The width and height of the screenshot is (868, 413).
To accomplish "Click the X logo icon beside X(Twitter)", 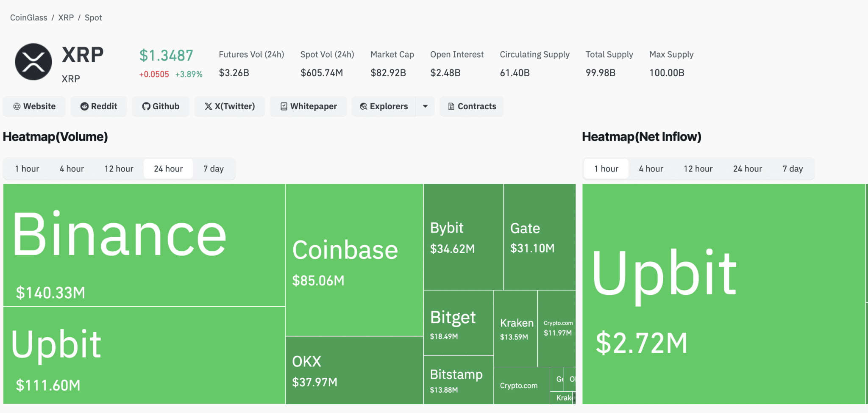I will (x=208, y=106).
